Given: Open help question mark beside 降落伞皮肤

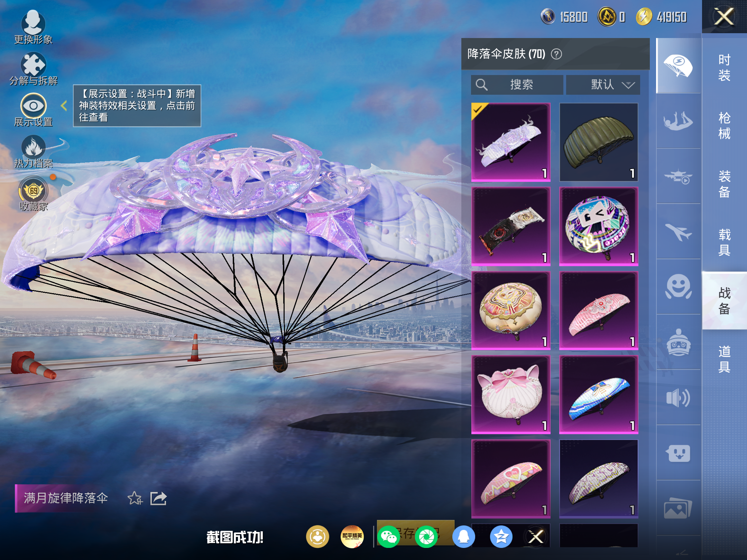Looking at the screenshot, I should 556,54.
